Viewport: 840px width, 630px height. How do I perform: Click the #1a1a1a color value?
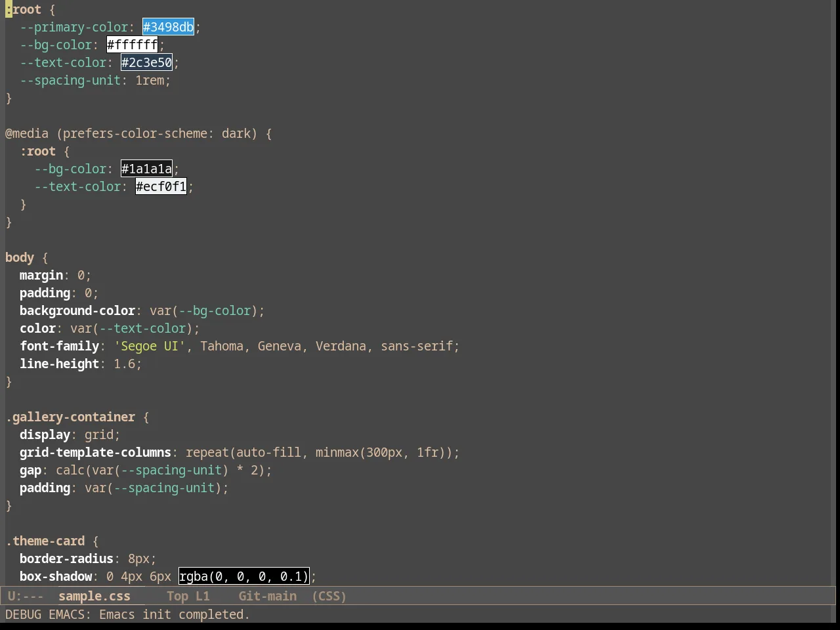click(146, 169)
